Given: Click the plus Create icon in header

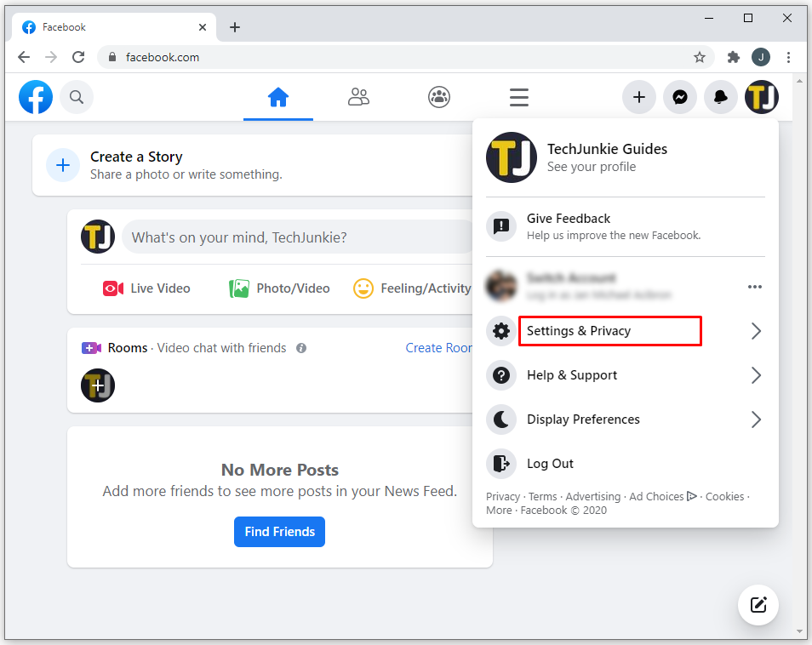Looking at the screenshot, I should 639,97.
